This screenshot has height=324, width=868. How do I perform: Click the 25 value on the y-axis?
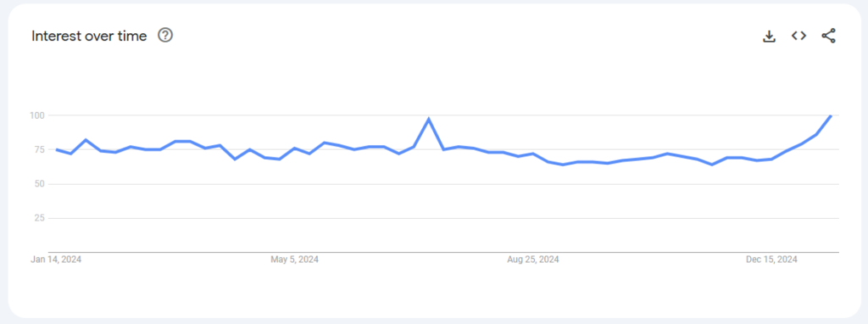pyautogui.click(x=39, y=218)
